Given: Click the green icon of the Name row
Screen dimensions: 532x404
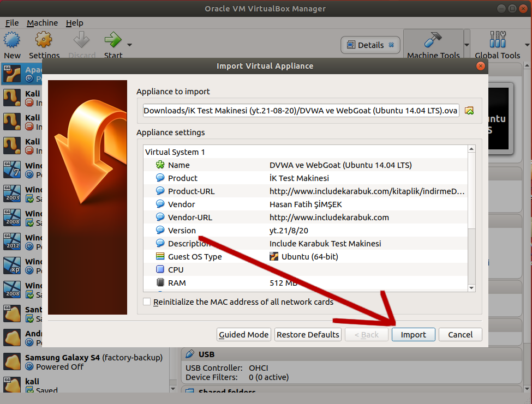Looking at the screenshot, I should click(x=160, y=165).
